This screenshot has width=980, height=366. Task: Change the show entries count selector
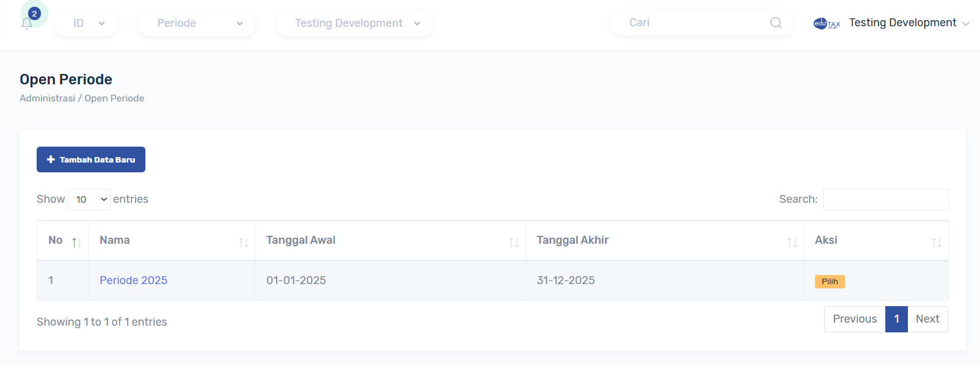click(x=89, y=200)
